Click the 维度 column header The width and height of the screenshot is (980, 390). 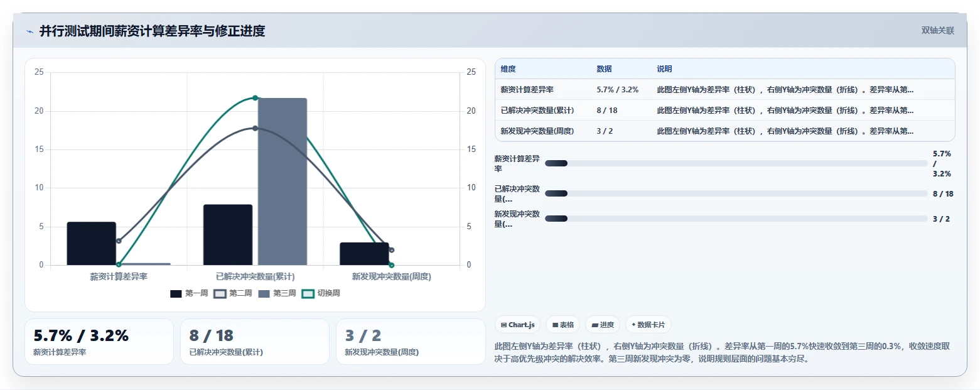(x=508, y=69)
